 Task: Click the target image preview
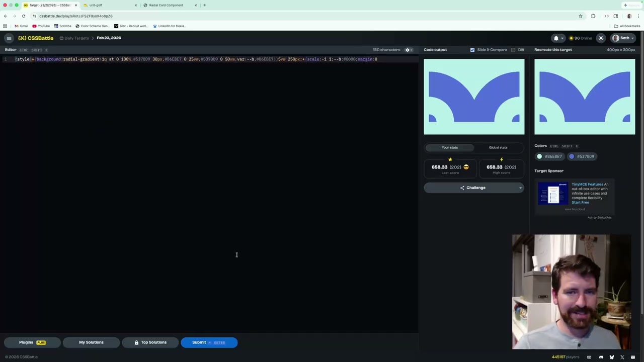coord(585,97)
